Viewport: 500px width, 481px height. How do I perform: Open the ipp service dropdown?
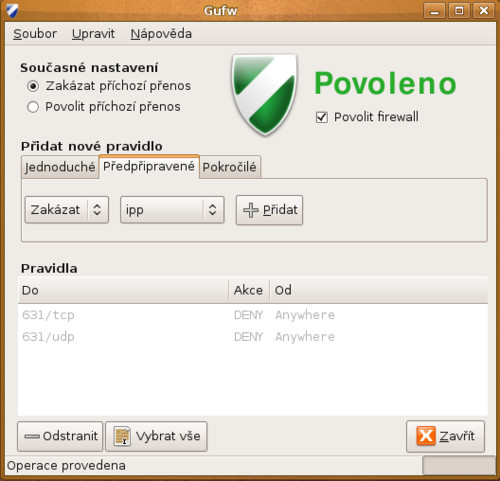172,210
